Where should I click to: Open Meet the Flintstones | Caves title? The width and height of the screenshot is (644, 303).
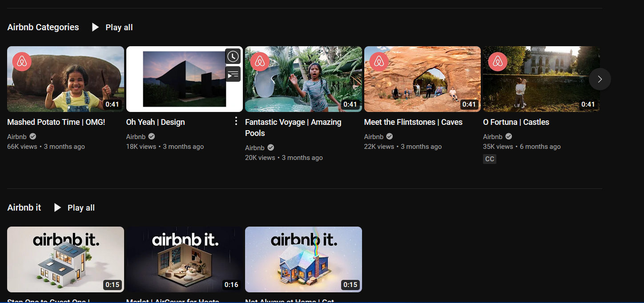pos(413,122)
